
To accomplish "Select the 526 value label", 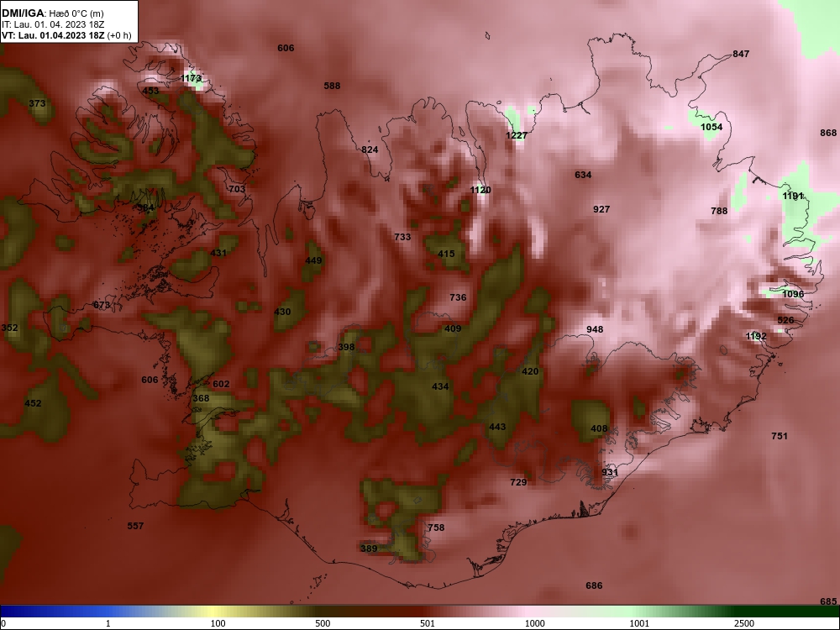I will 785,320.
